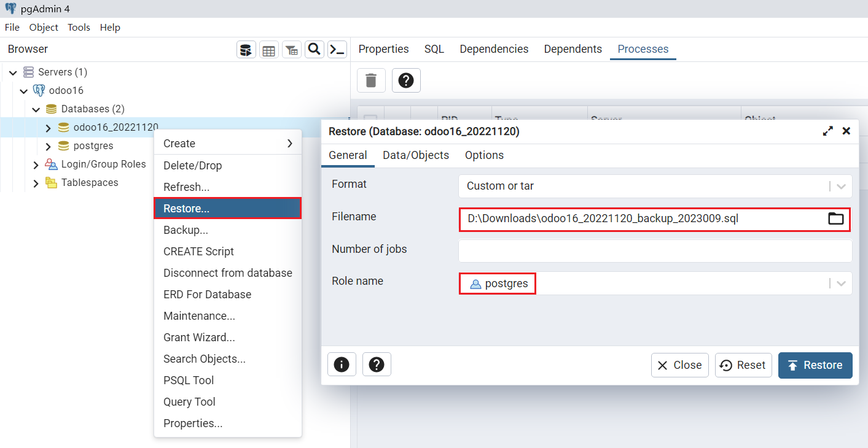Click the pgAdmin elephant logo icon
Image resolution: width=868 pixels, height=448 pixels.
coord(10,9)
